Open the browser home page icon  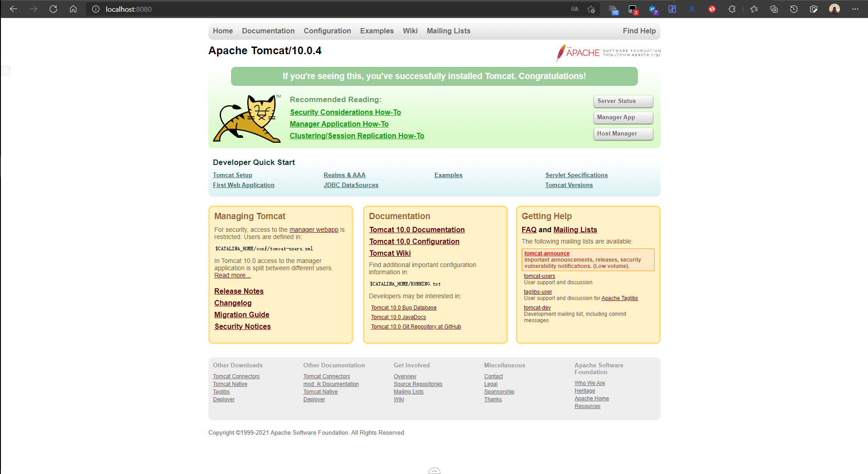tap(73, 9)
